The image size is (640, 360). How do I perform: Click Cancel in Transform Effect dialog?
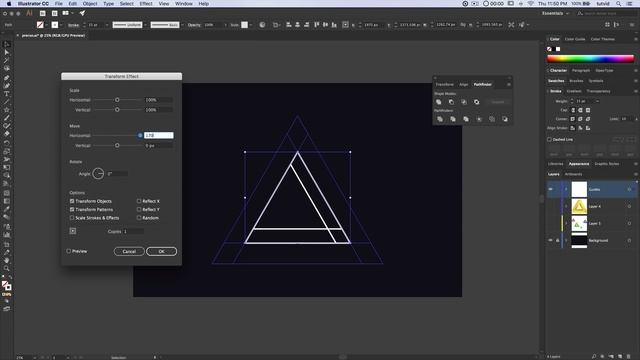pos(129,251)
